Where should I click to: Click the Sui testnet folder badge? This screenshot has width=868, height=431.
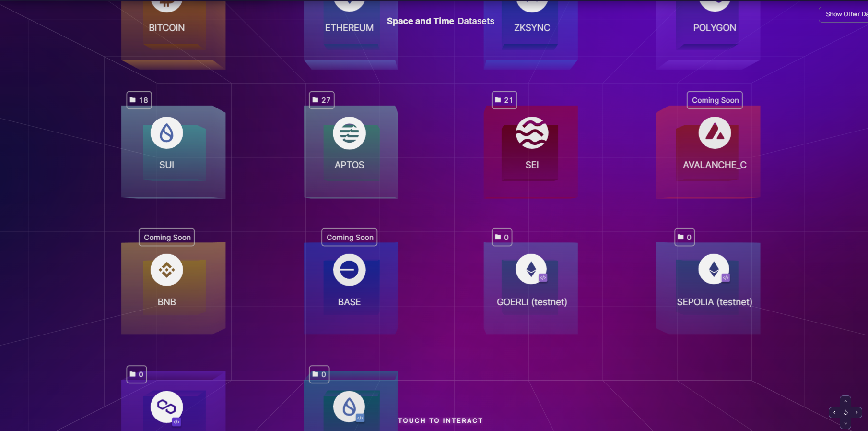tap(319, 374)
